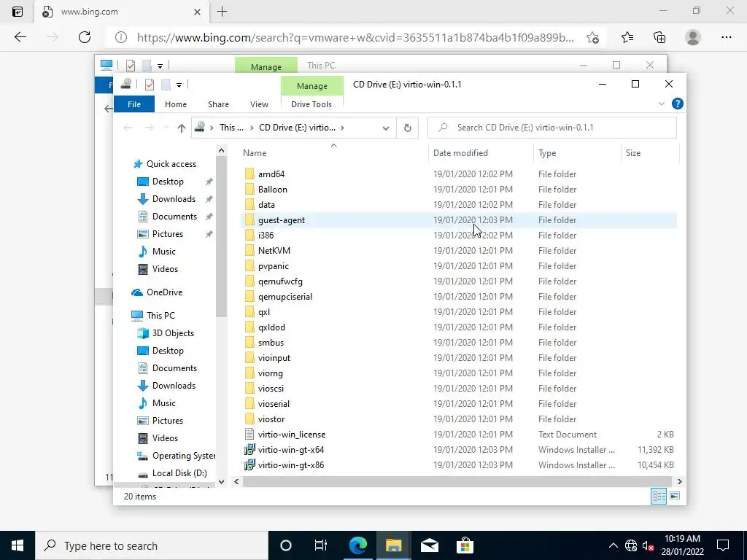
Task: Expand the ribbon with chevron
Action: pyautogui.click(x=661, y=104)
